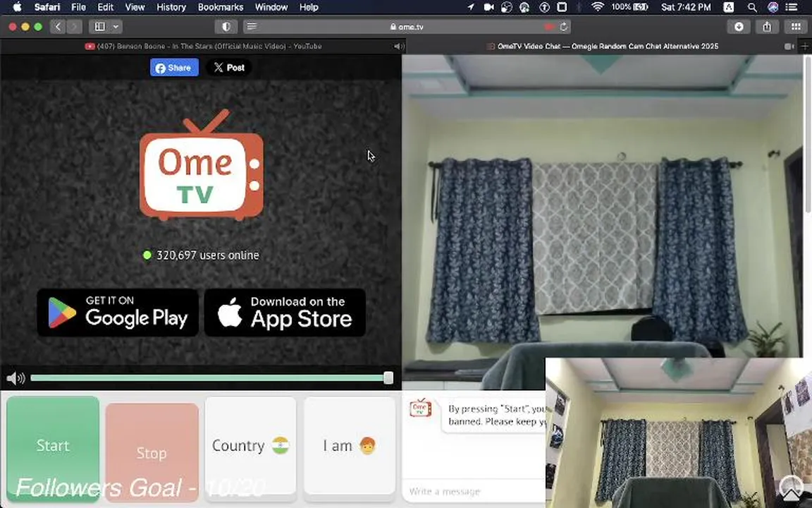Image resolution: width=812 pixels, height=508 pixels.
Task: Click the camera indicator on OmeTV tab
Action: [x=789, y=46]
